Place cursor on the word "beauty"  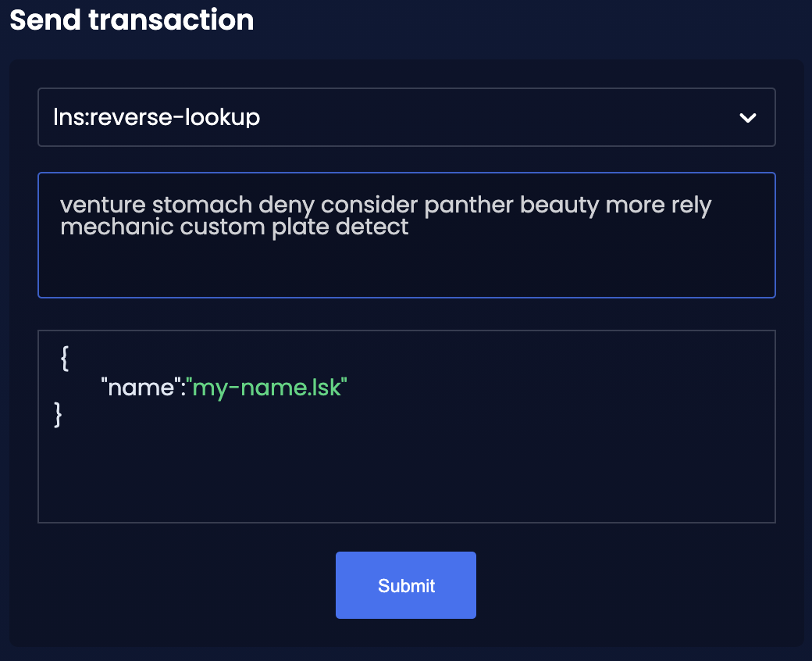pyautogui.click(x=559, y=205)
